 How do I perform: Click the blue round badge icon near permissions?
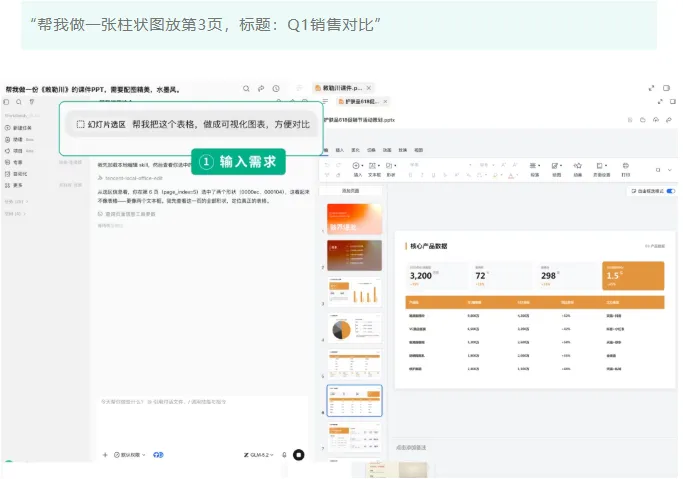tap(158, 455)
